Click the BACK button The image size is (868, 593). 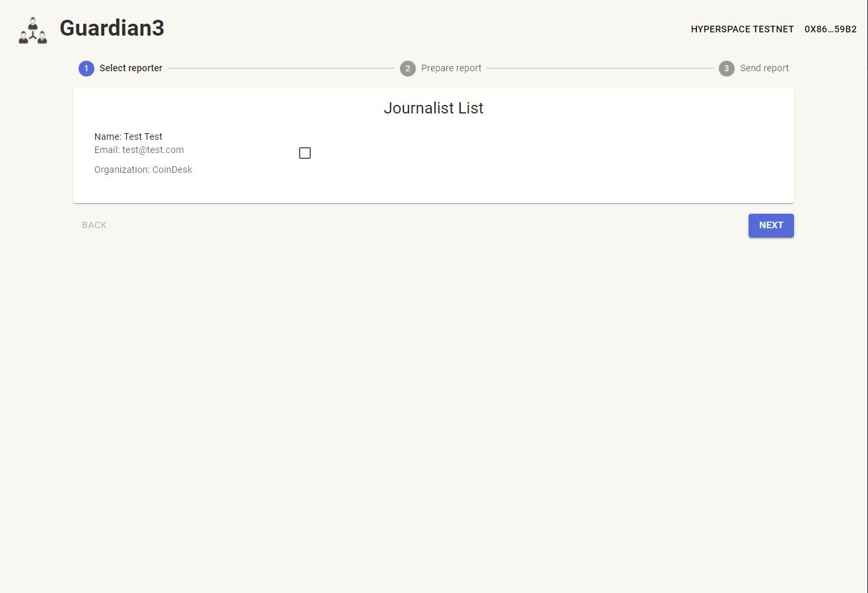click(x=94, y=226)
